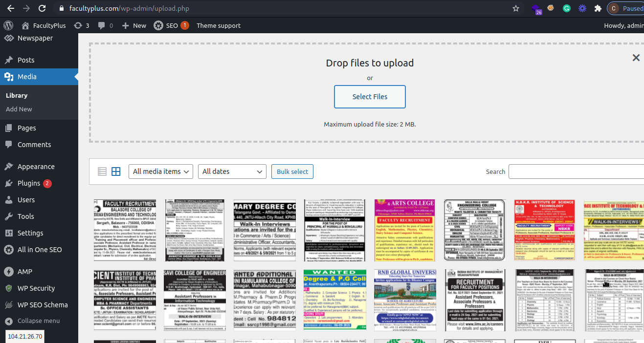Open the Add New media link
The height and width of the screenshot is (343, 644).
(19, 109)
